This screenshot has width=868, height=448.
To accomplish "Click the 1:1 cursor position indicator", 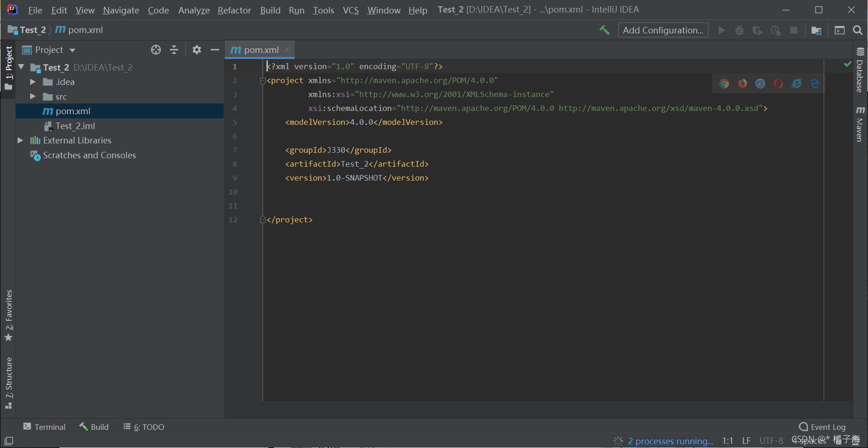I will 727,441.
